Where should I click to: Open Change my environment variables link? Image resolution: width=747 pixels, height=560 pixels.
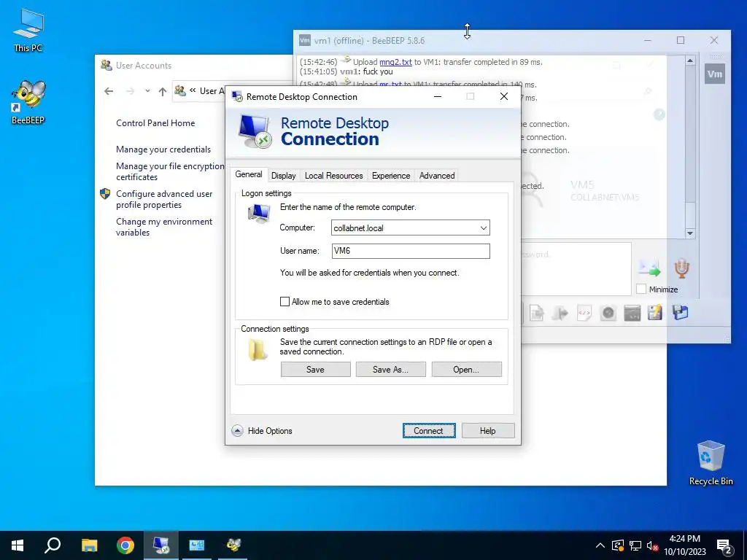click(164, 227)
